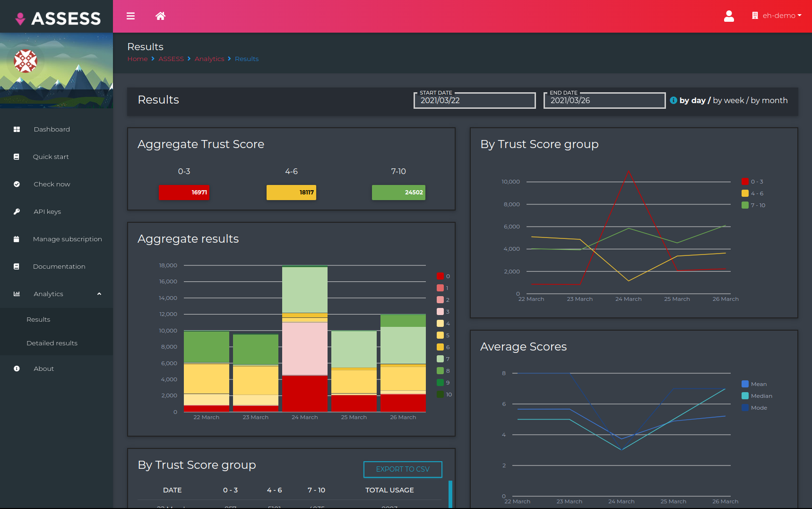Click the End Date input field
This screenshot has height=509, width=812.
(605, 100)
